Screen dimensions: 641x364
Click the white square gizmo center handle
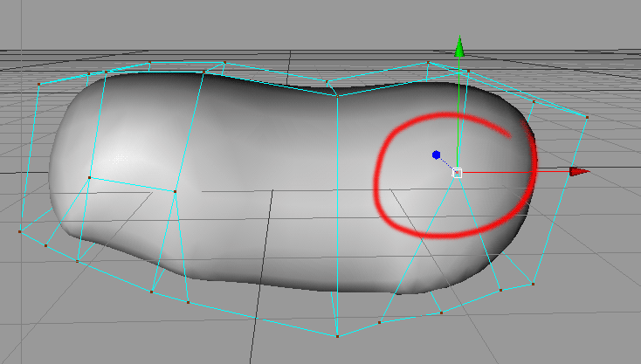(457, 173)
